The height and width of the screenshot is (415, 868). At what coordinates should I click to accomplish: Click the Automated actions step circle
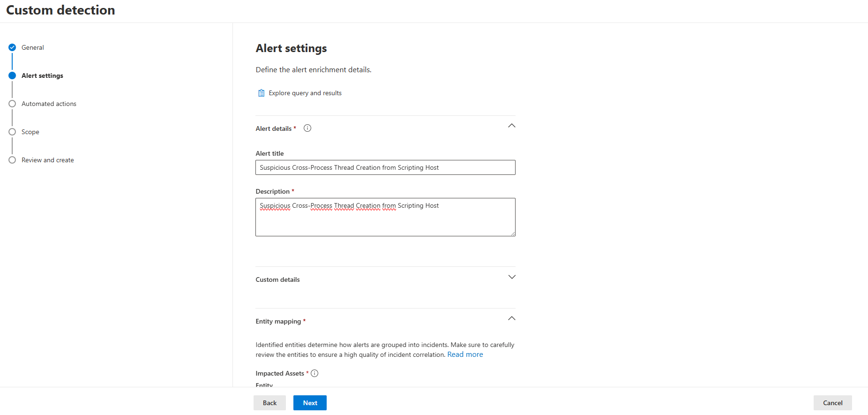point(12,104)
